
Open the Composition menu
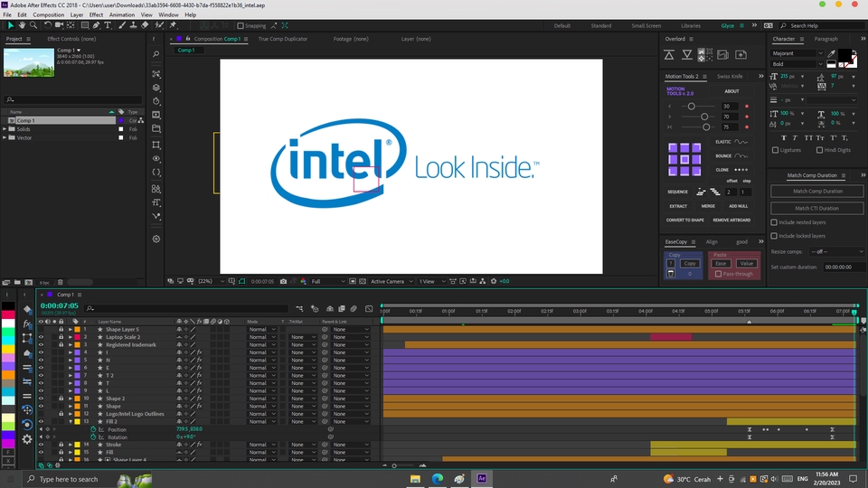(48, 15)
